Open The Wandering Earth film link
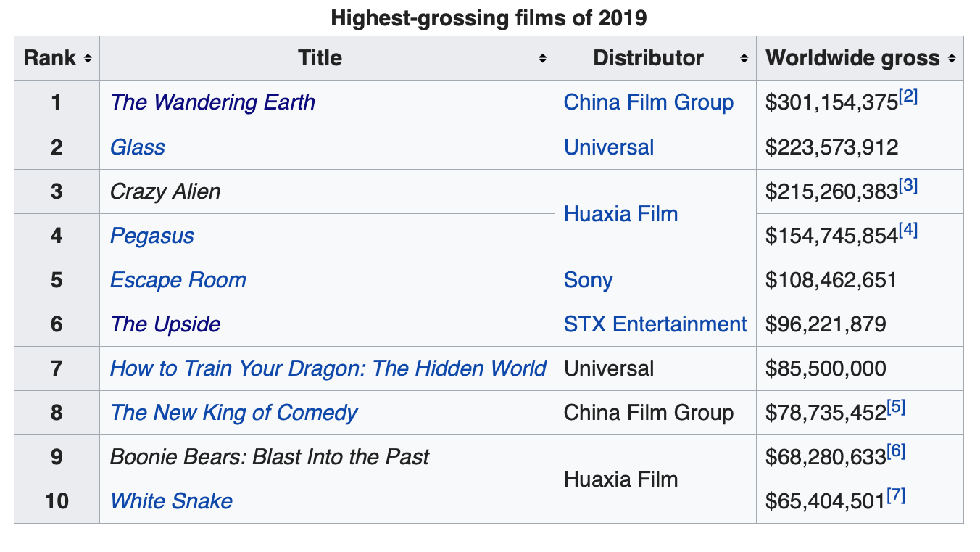Image resolution: width=980 pixels, height=552 pixels. click(212, 102)
